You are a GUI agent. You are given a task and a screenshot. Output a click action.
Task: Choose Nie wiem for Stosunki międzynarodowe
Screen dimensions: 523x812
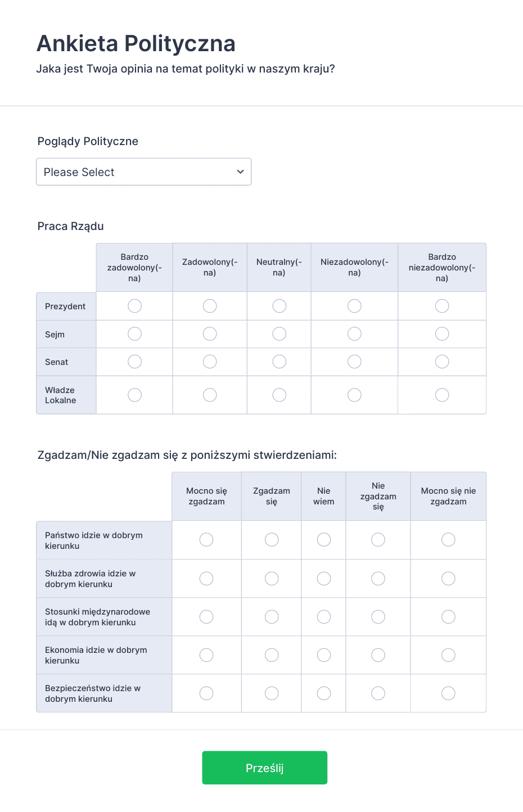pos(324,617)
